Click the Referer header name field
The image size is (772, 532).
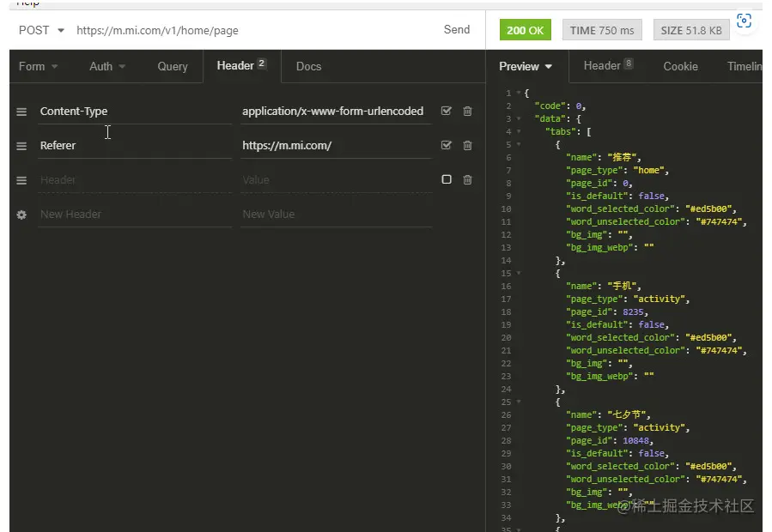135,146
